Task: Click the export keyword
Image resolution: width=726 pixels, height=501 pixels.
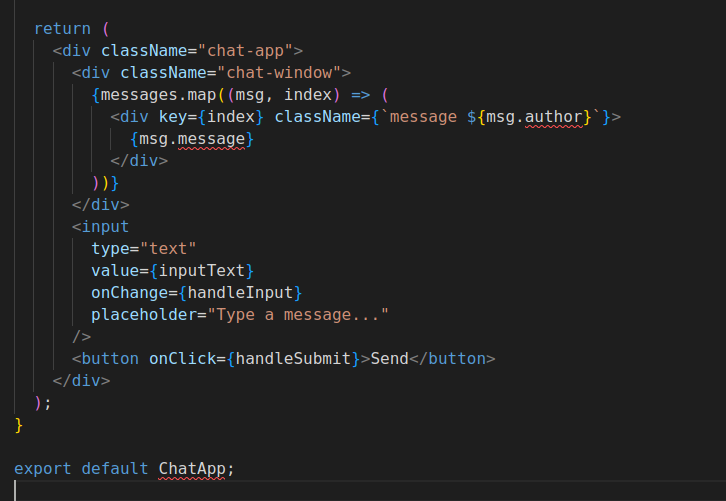Action: [x=43, y=468]
